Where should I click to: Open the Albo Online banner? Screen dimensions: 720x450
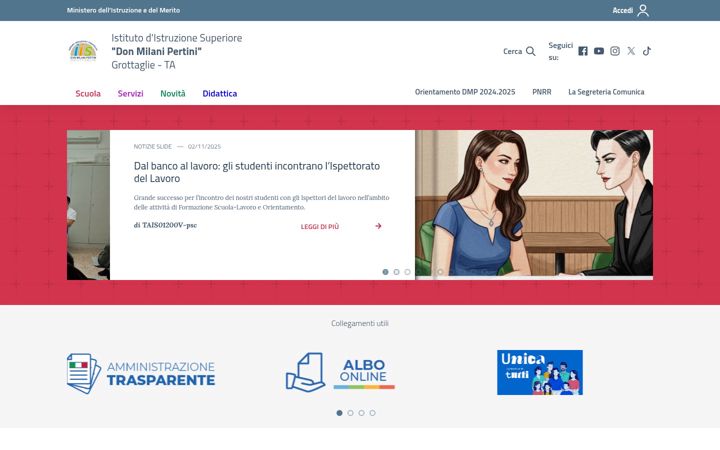340,372
